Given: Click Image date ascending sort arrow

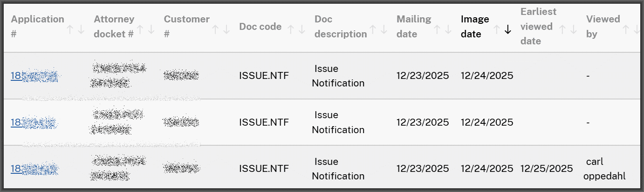Looking at the screenshot, I should [497, 30].
